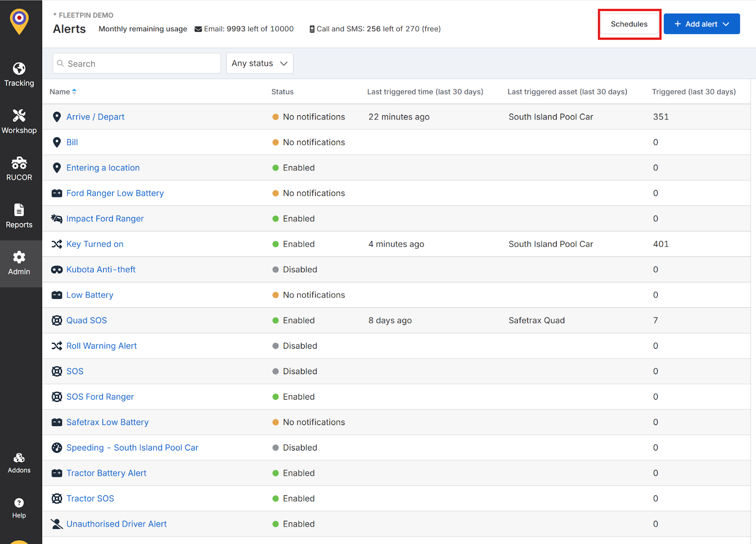Click the 401 triggered count
The height and width of the screenshot is (544, 756).
pyautogui.click(x=661, y=244)
